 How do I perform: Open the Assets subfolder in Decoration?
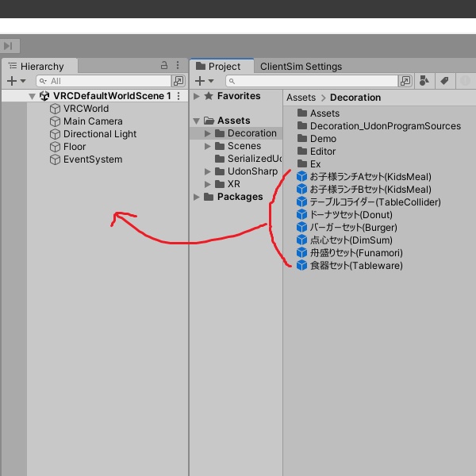coord(318,113)
